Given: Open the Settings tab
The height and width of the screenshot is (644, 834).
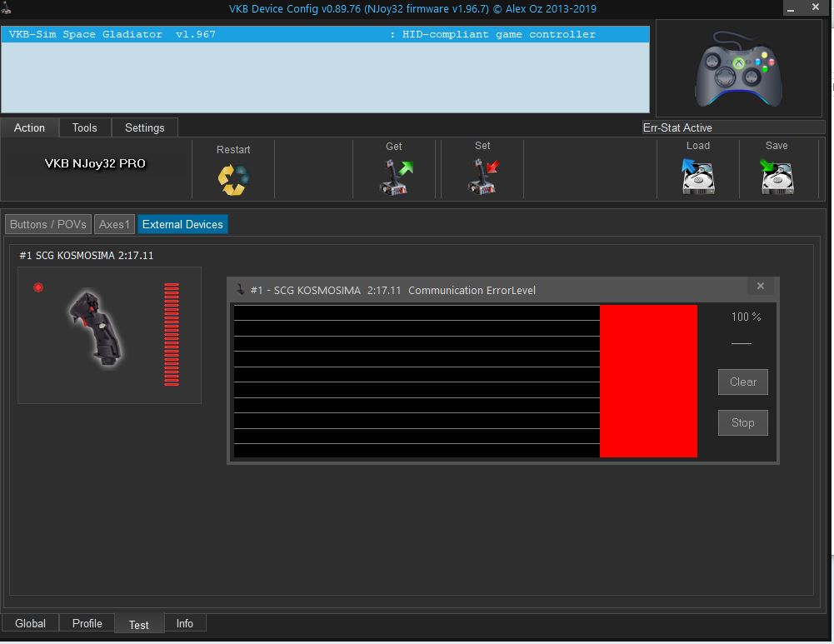Looking at the screenshot, I should pos(145,127).
